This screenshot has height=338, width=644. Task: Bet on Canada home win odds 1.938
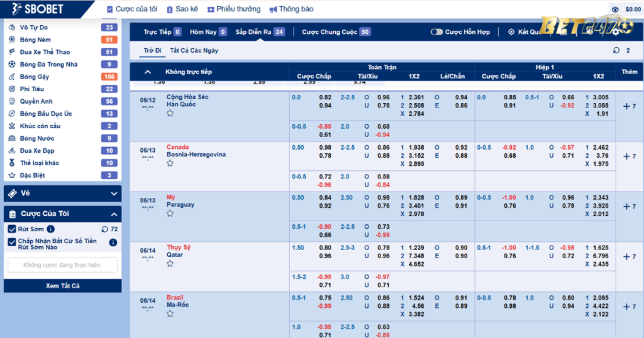pyautogui.click(x=416, y=147)
